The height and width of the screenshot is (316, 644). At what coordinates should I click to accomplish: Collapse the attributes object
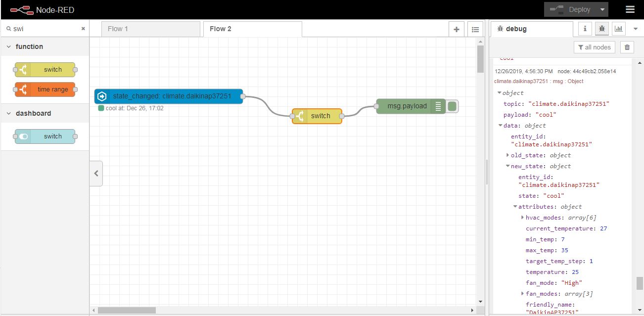pos(515,207)
